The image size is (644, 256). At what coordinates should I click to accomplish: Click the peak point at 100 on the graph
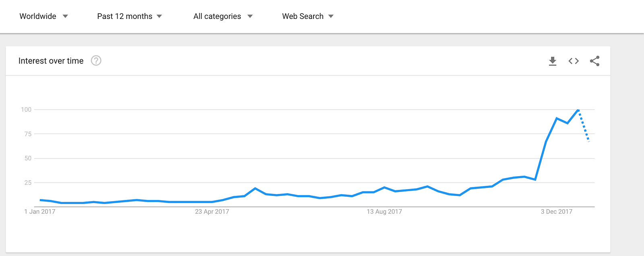pyautogui.click(x=578, y=110)
